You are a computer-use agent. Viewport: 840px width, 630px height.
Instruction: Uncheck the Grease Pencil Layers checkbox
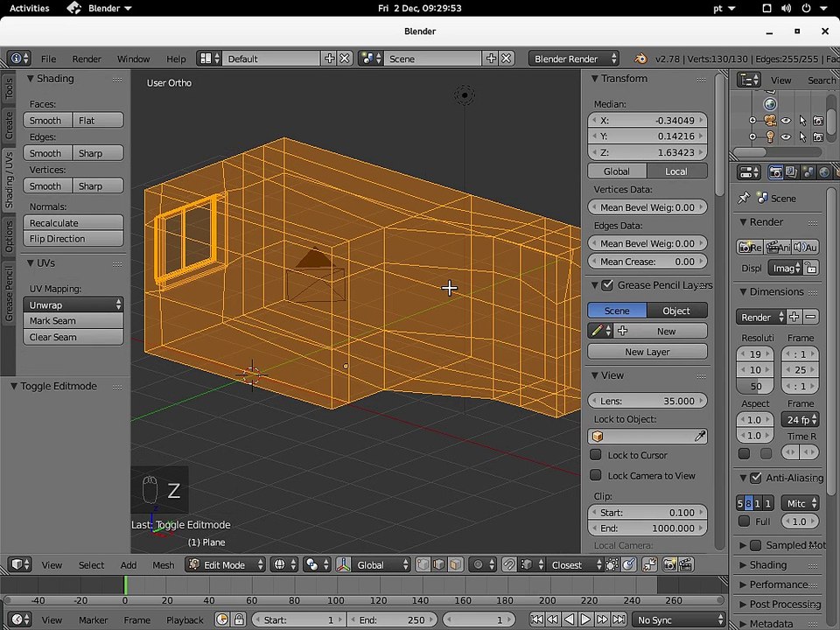tap(607, 285)
